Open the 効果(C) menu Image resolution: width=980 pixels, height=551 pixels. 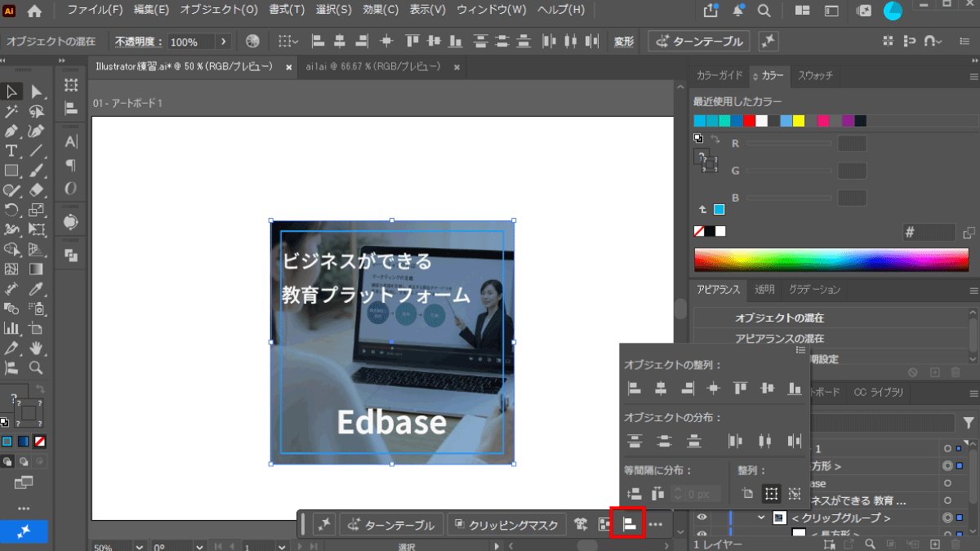click(381, 11)
